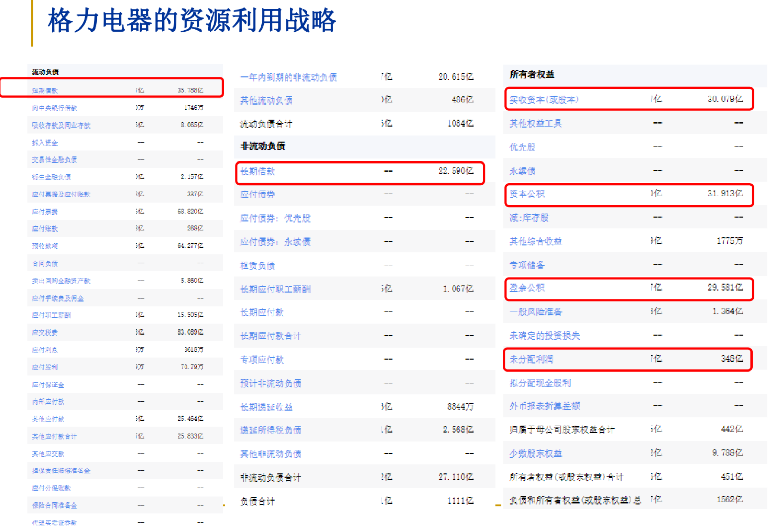Open the 应付手续费及佣金 link
Screen dimensions: 770x532
pos(58,298)
